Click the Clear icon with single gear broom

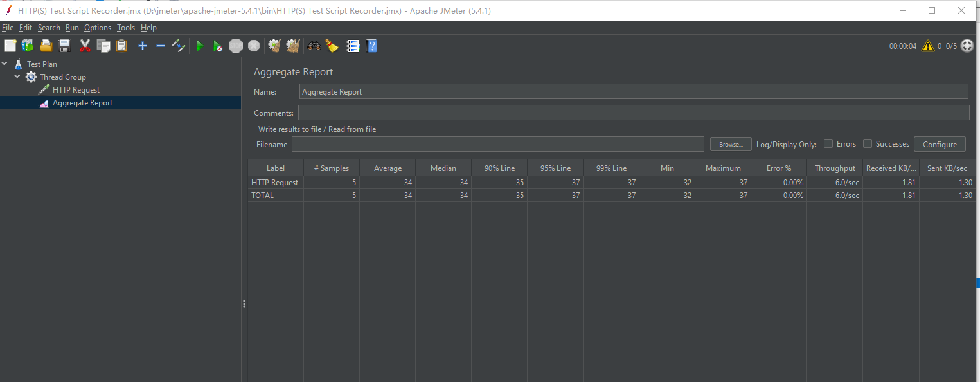(x=275, y=46)
